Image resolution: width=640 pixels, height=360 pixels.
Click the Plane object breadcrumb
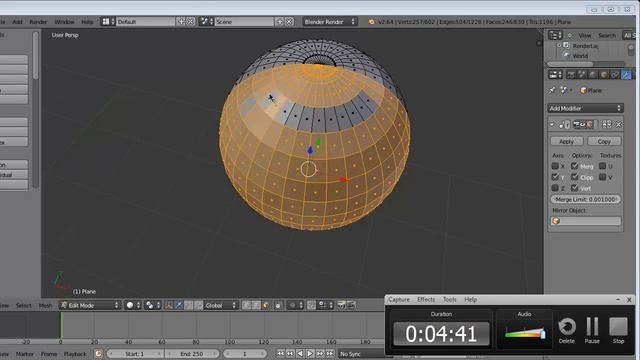(591, 90)
